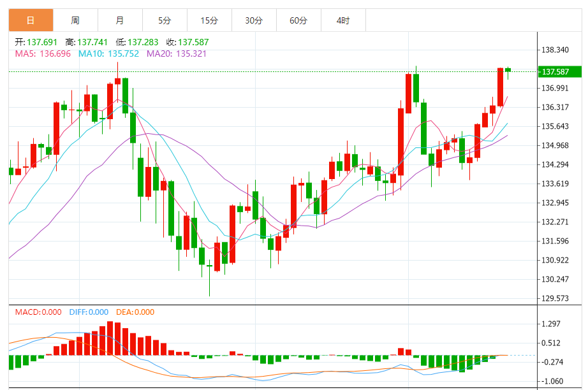The height and width of the screenshot is (390, 588).
Task: Click the 收: 137.587 close price value
Action: [187, 42]
